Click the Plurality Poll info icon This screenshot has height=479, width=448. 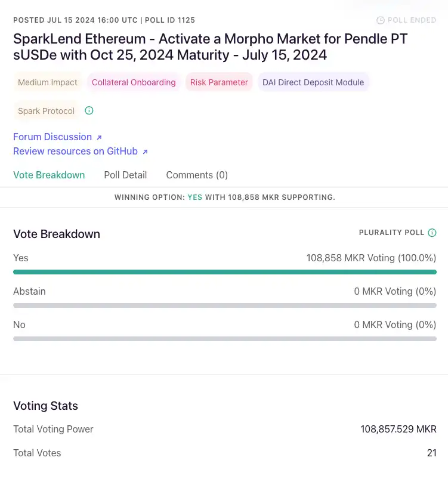pyautogui.click(x=432, y=233)
